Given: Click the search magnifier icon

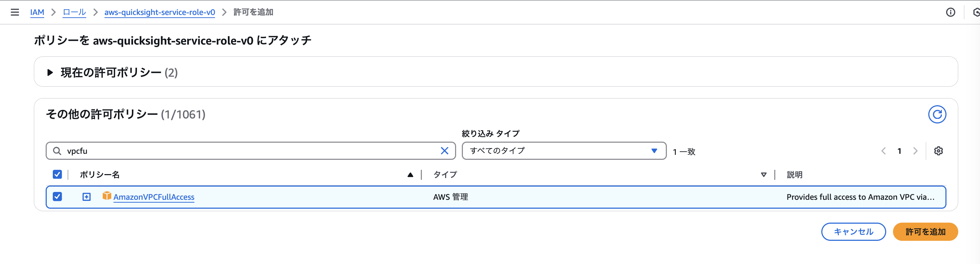Looking at the screenshot, I should tap(57, 151).
